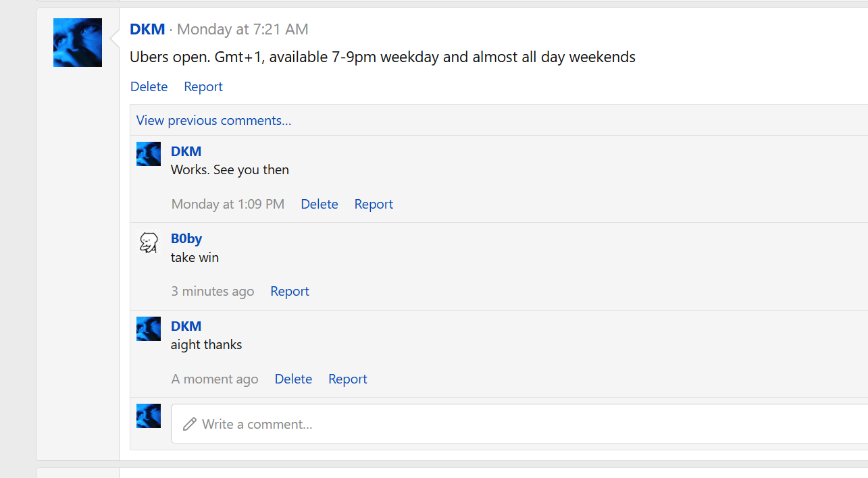Delete the 'aight thanks' comment
868x478 pixels.
pyautogui.click(x=293, y=379)
